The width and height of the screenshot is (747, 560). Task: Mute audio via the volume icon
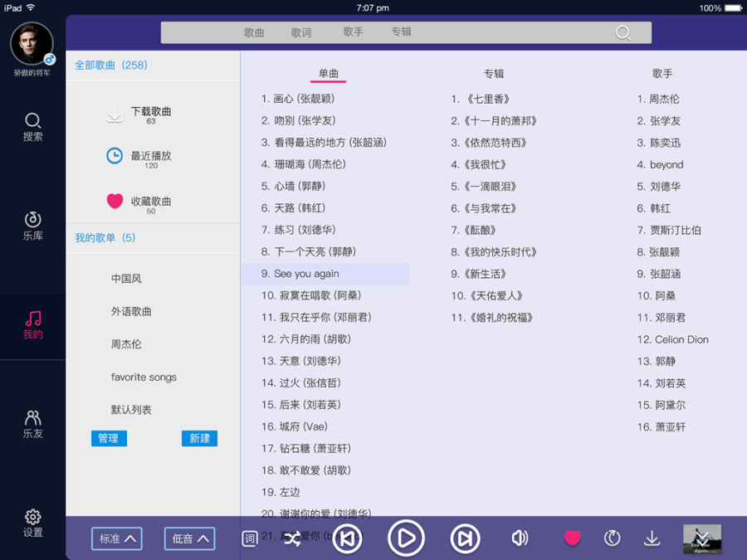(x=520, y=538)
